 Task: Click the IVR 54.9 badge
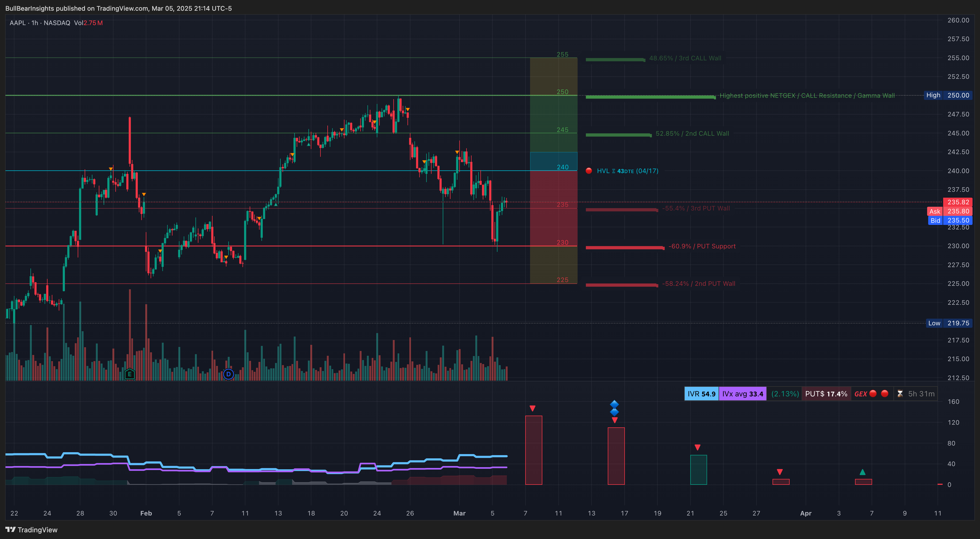click(701, 394)
